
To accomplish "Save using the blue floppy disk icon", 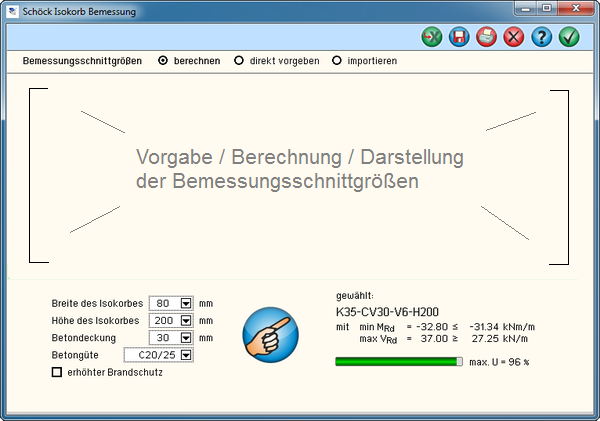I will click(x=459, y=38).
